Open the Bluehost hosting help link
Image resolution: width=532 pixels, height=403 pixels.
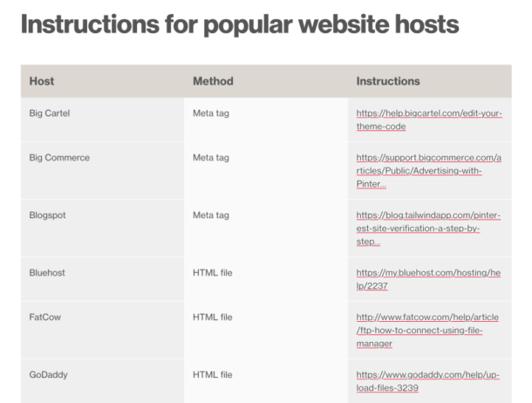point(428,279)
